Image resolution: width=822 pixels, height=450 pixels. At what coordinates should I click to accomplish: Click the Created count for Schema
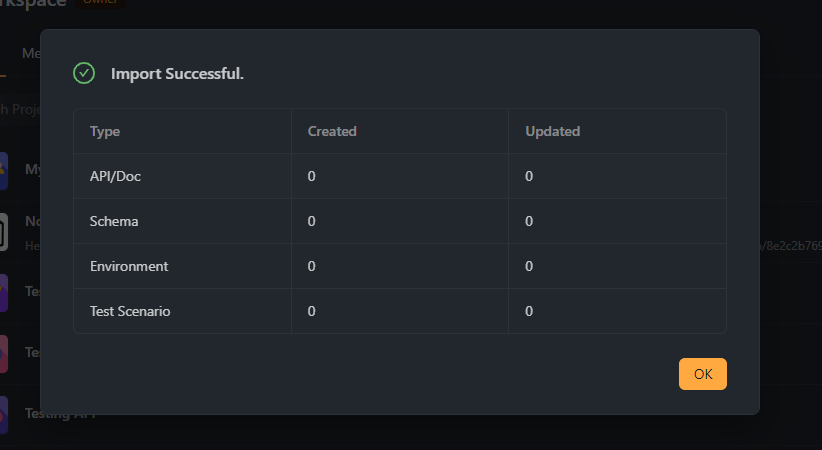point(311,221)
